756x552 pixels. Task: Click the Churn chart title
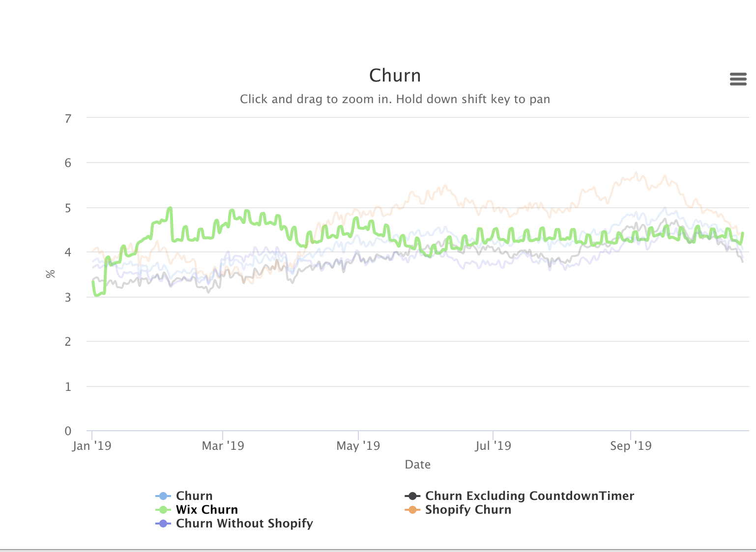395,75
